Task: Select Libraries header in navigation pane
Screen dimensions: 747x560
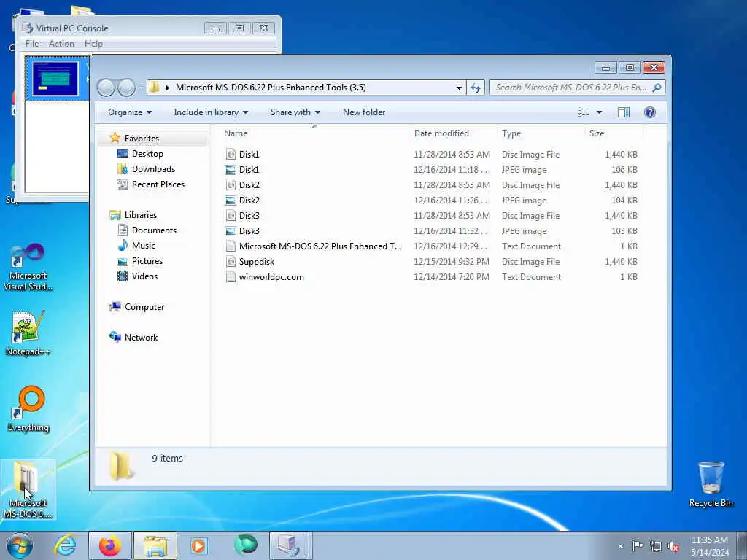Action: [x=140, y=215]
